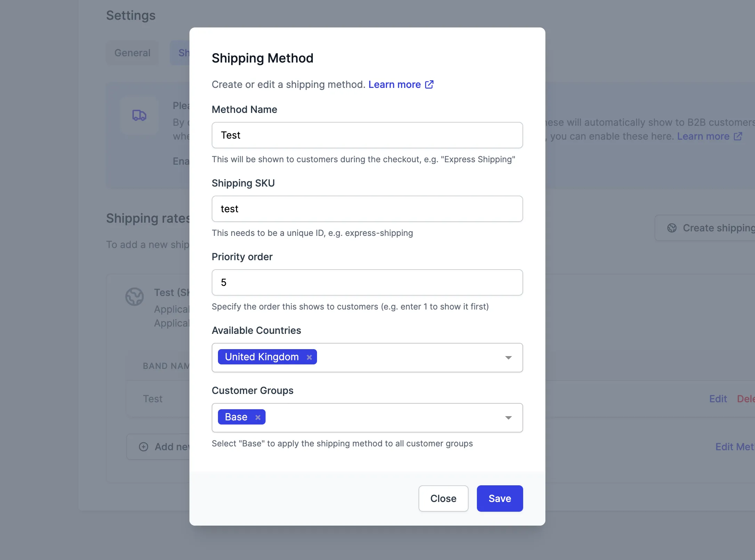This screenshot has width=755, height=560.
Task: Select the partially hidden Shipping tab
Action: [x=180, y=53]
